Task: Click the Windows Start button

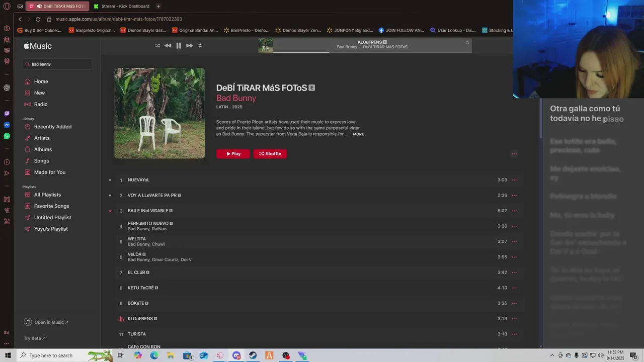Action: [x=7, y=355]
